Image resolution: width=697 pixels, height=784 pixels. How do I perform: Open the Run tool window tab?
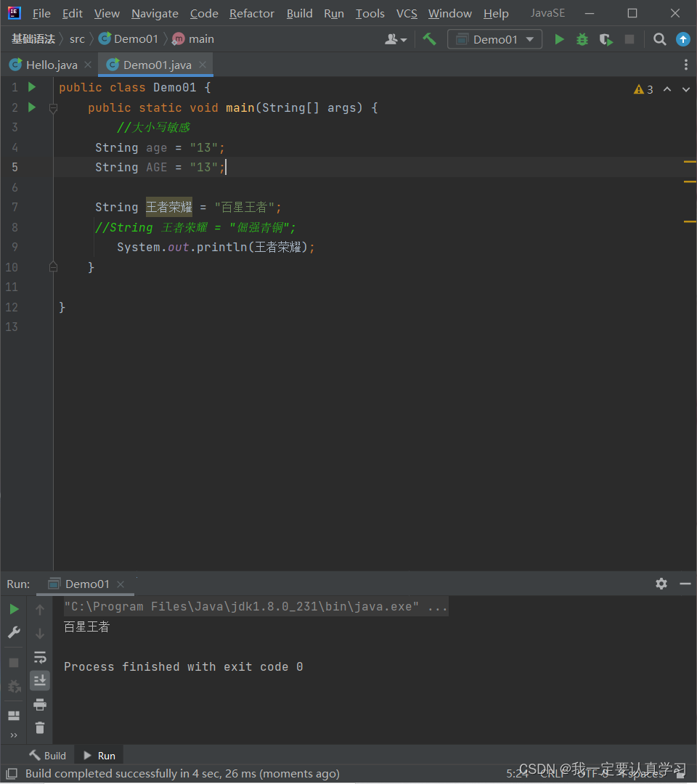pos(99,756)
